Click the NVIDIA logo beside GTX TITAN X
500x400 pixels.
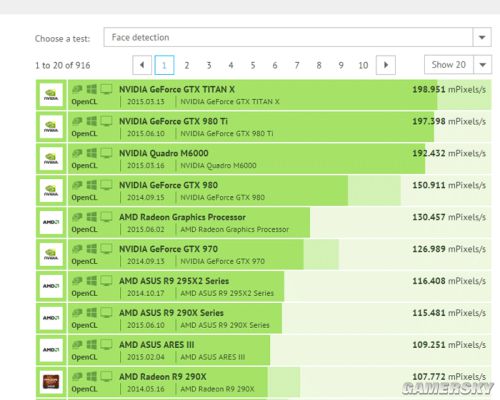[x=51, y=95]
